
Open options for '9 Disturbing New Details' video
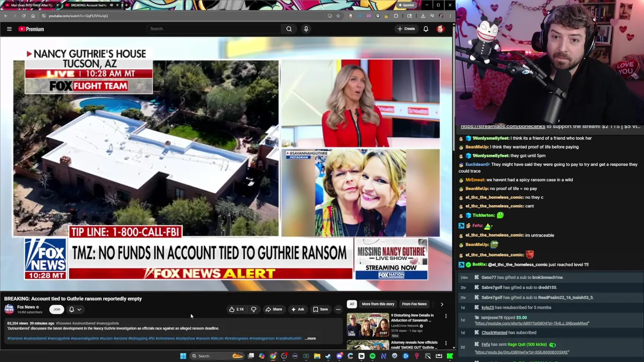point(446,316)
